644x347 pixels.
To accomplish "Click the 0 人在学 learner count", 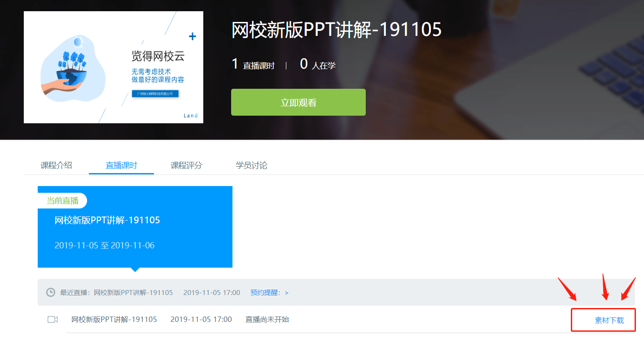I will (x=318, y=65).
